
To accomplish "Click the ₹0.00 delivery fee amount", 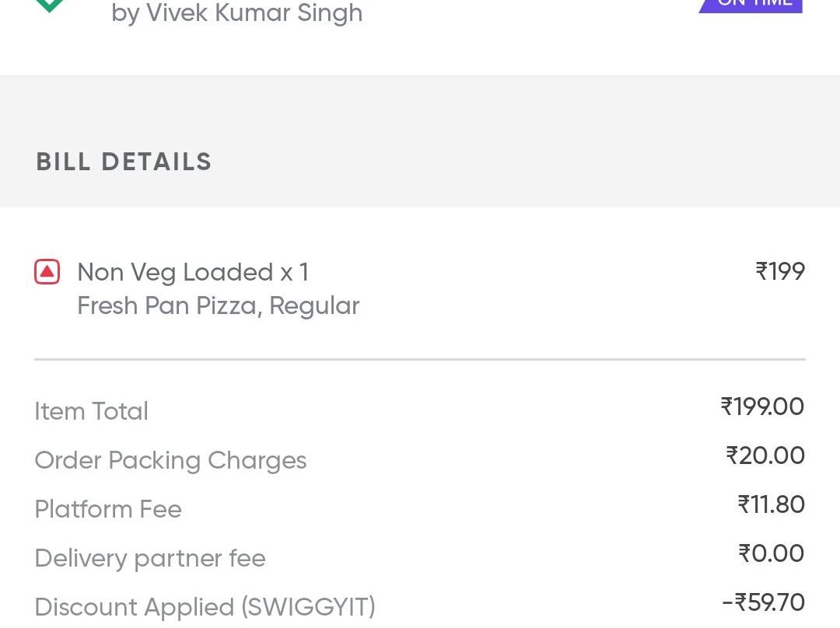I will coord(771,553).
